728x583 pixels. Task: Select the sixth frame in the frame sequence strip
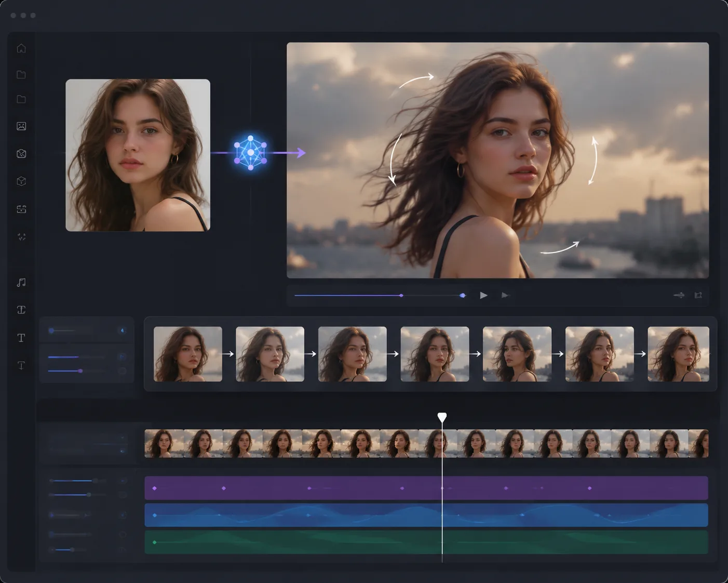(x=600, y=354)
